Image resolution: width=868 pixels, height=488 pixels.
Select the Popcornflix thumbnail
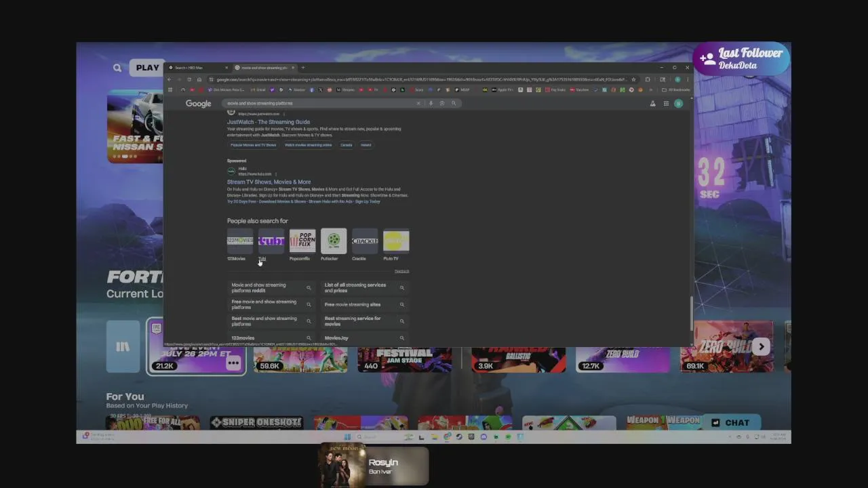(302, 241)
